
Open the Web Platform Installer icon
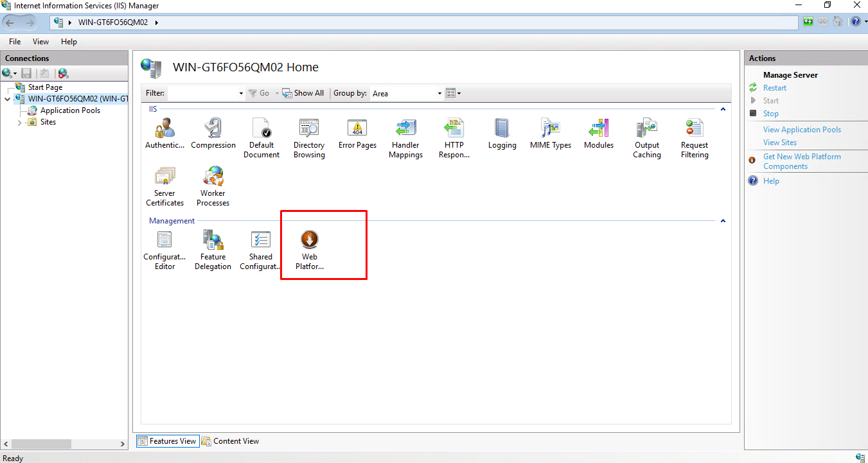pyautogui.click(x=309, y=250)
